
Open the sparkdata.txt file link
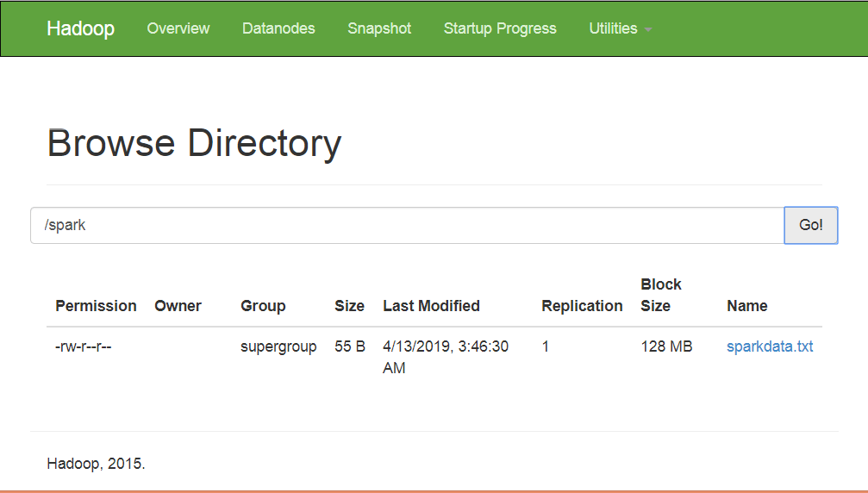click(x=770, y=346)
